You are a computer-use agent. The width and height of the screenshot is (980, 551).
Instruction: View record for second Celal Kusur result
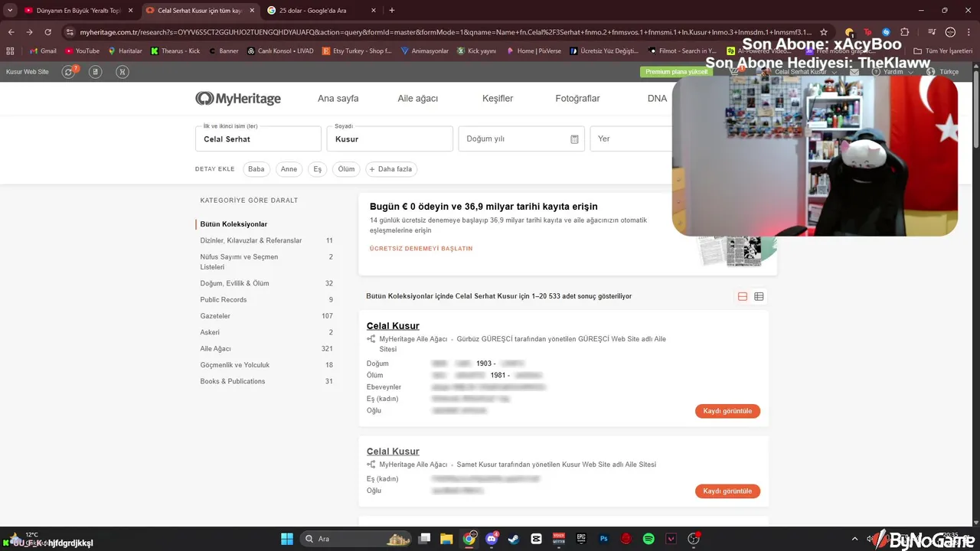point(727,491)
